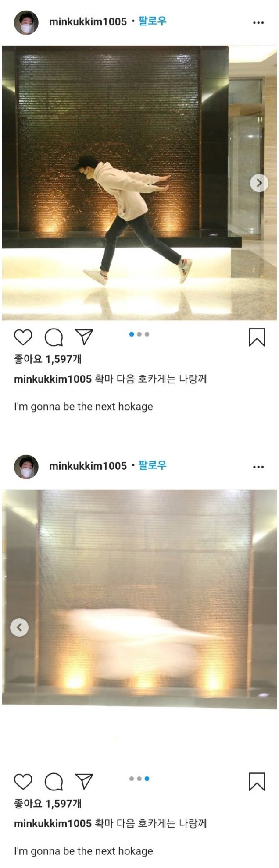Like the first post with heart icon
Image resolution: width=279 pixels, height=868 pixels.
click(x=23, y=337)
